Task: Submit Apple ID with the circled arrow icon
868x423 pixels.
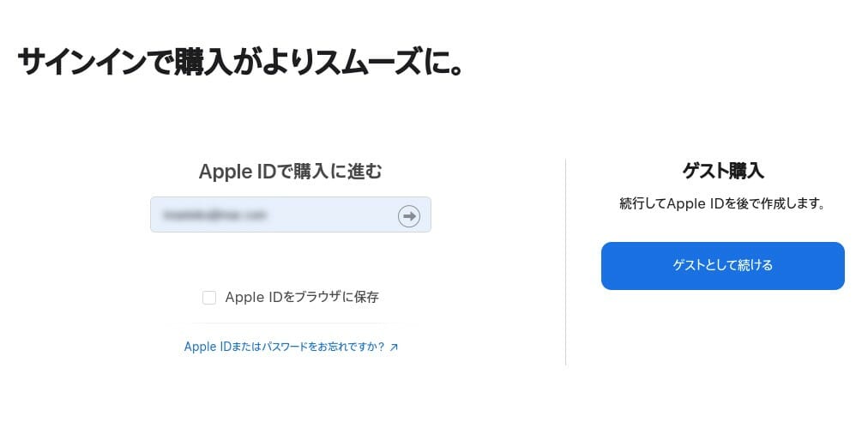Action: (408, 215)
